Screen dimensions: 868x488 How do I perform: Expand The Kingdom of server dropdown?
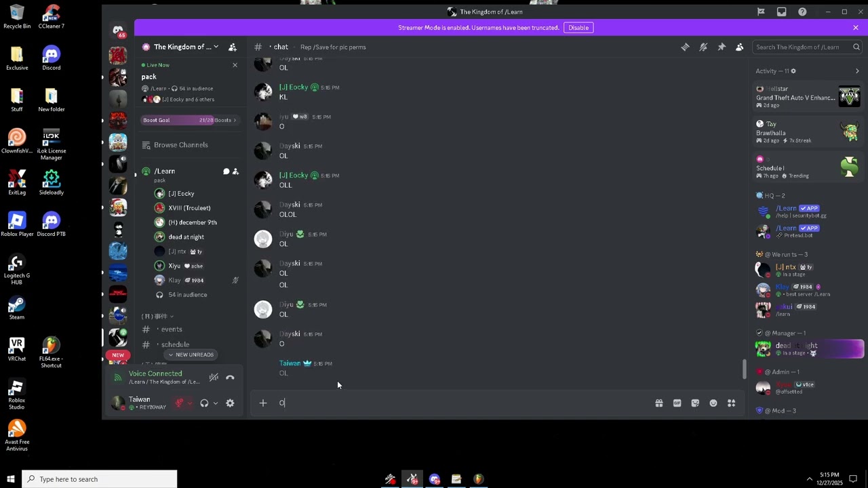(216, 47)
